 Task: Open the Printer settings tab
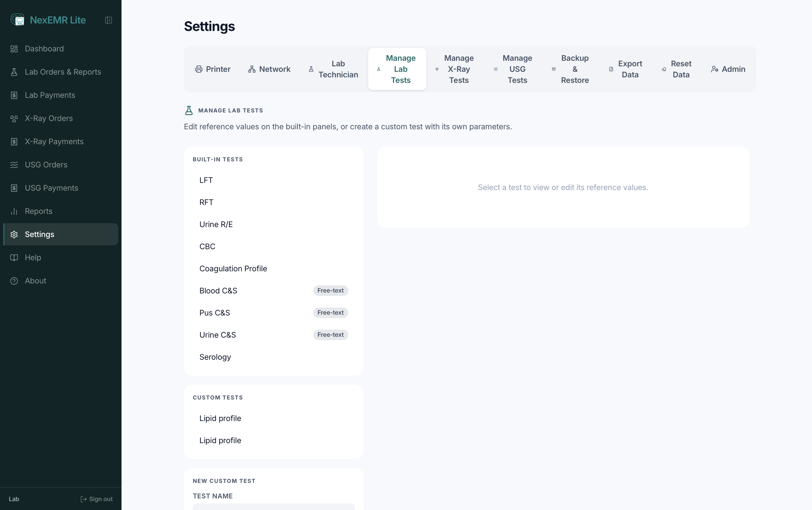pos(213,69)
